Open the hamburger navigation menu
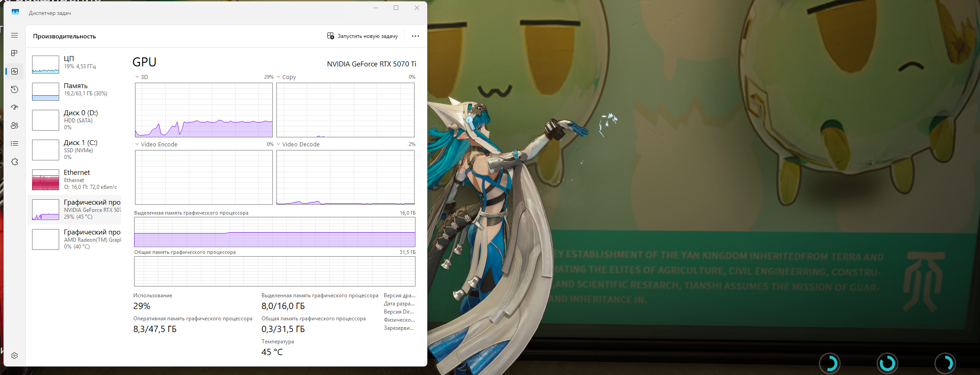The height and width of the screenshot is (375, 980). [14, 35]
